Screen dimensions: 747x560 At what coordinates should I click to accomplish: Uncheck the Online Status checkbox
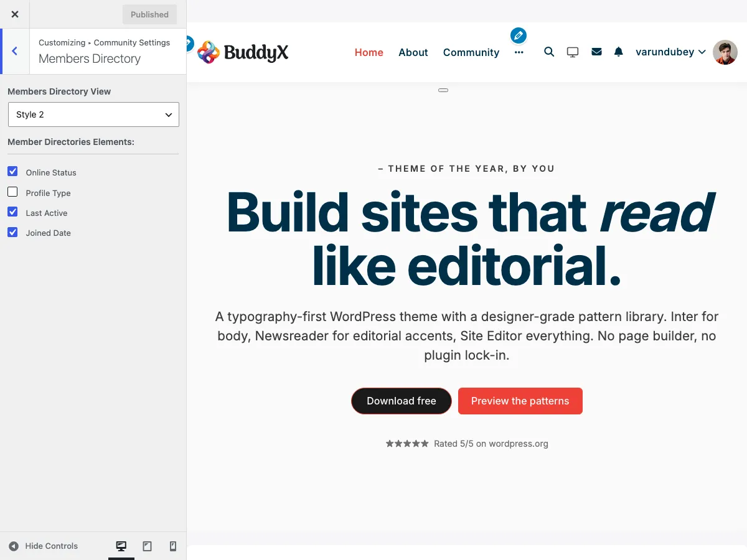pyautogui.click(x=12, y=171)
